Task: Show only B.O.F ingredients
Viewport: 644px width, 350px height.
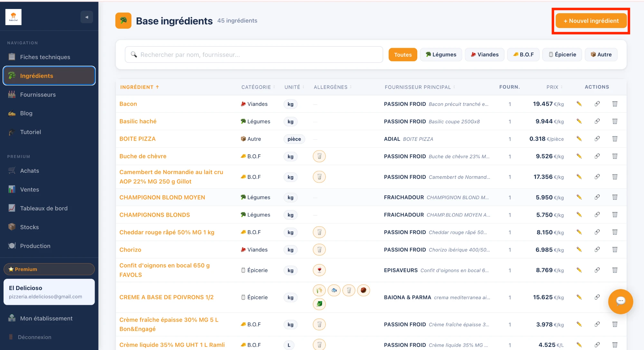Action: [x=523, y=54]
